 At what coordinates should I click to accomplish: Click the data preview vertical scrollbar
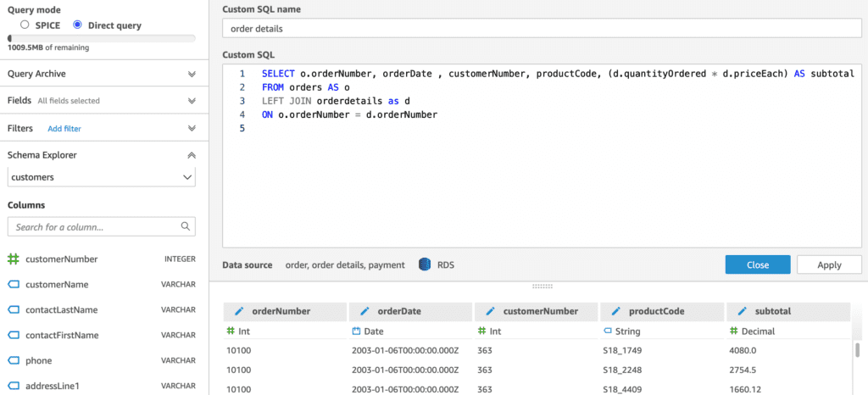point(858,349)
